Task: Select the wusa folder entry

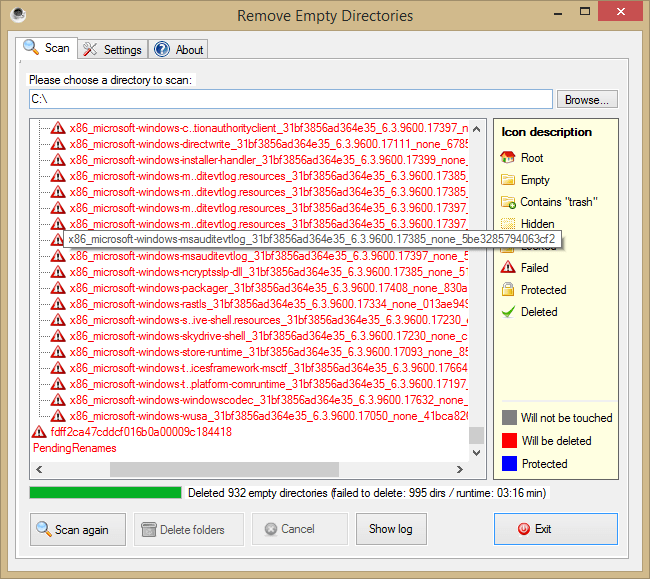Action: (269, 416)
